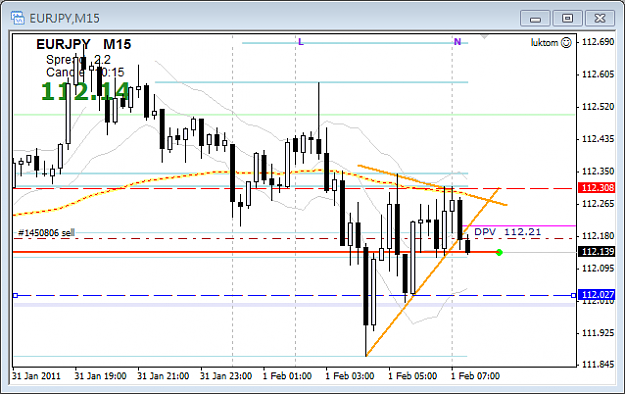Click the 112.350 price scale label
Image resolution: width=625 pixels, height=394 pixels.
[598, 171]
